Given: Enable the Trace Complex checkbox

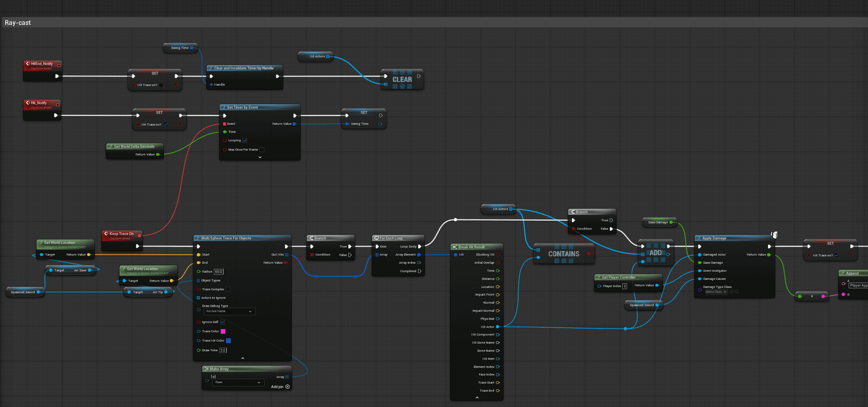Looking at the screenshot, I should click(x=228, y=289).
